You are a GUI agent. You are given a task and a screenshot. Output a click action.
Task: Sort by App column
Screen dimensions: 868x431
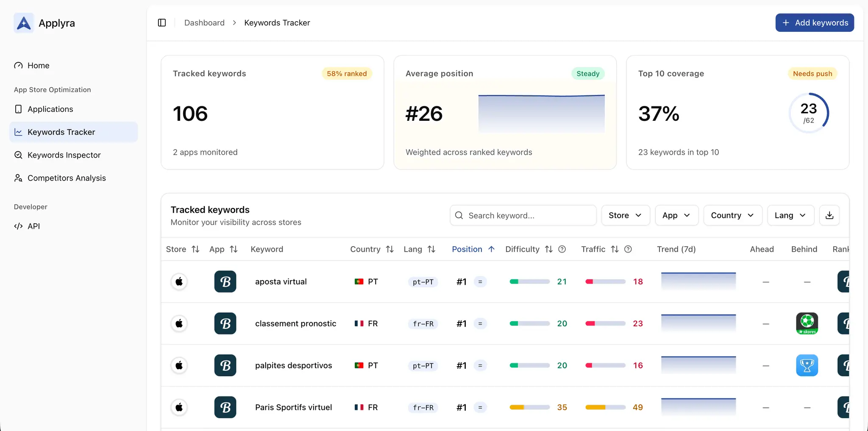[x=223, y=250]
